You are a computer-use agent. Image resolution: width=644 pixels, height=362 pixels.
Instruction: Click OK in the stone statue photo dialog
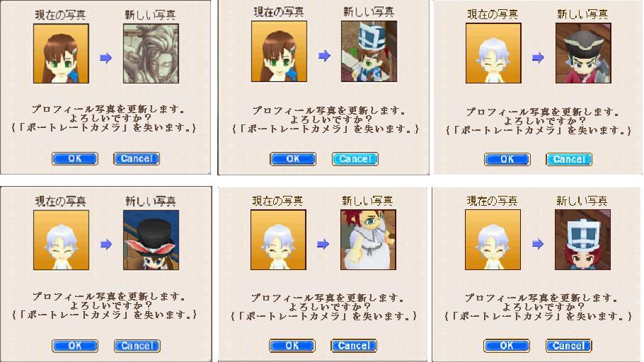pyautogui.click(x=75, y=158)
